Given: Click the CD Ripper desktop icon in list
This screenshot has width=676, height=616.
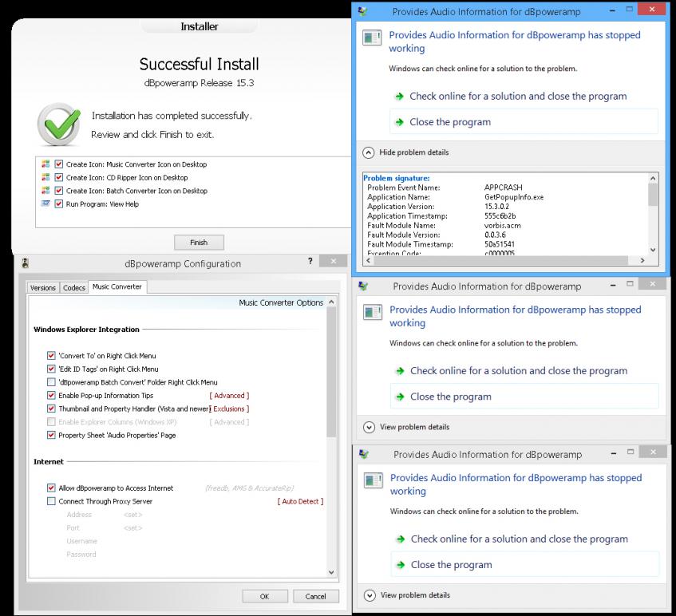Looking at the screenshot, I should 45,178.
